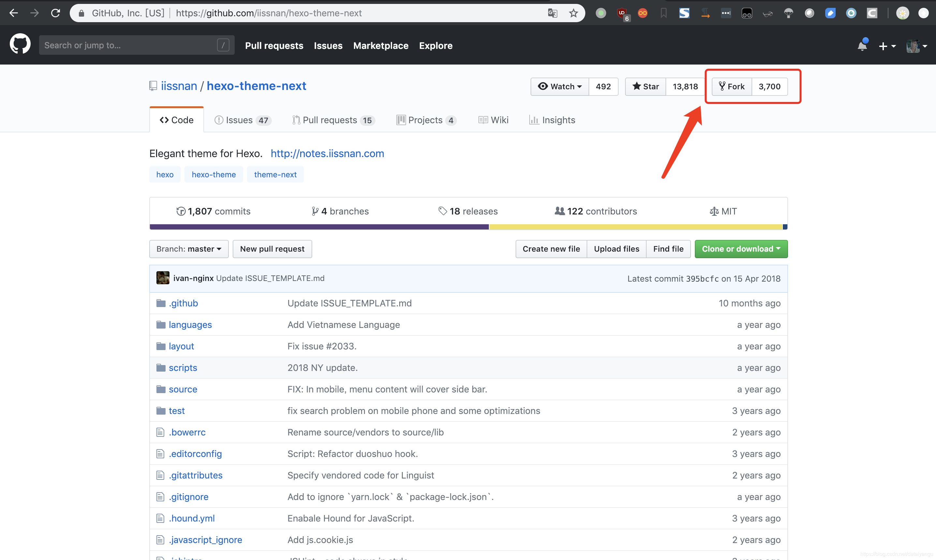
Task: Open the user avatar menu dropdown
Action: tap(917, 46)
